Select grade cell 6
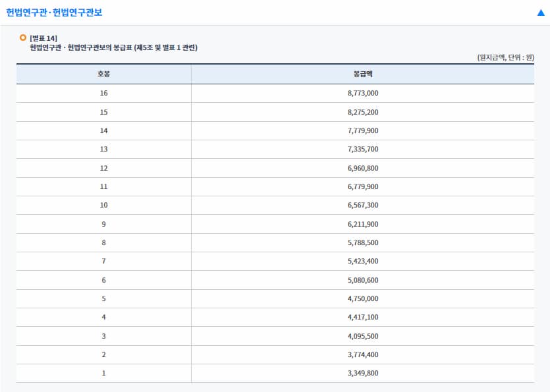The image size is (550, 392). [x=104, y=280]
